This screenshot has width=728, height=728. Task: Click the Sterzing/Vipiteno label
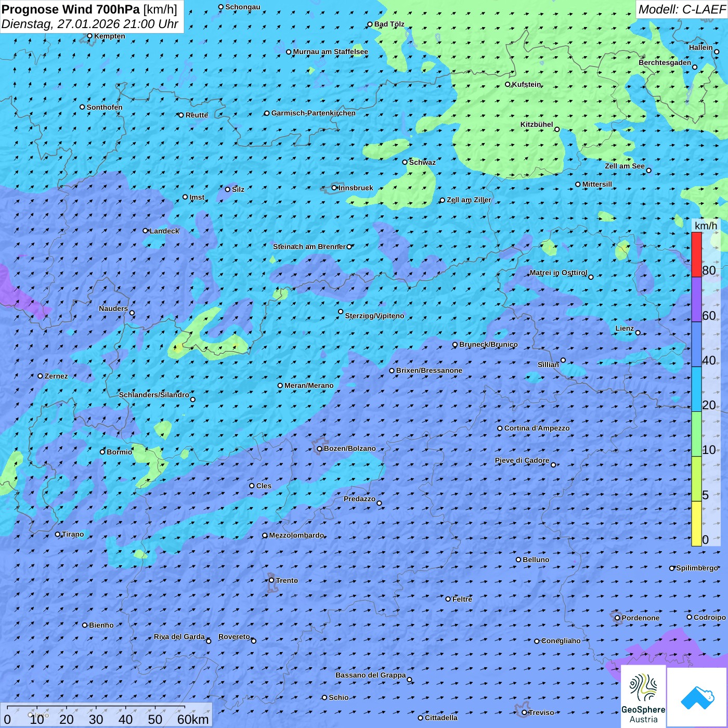(x=374, y=316)
